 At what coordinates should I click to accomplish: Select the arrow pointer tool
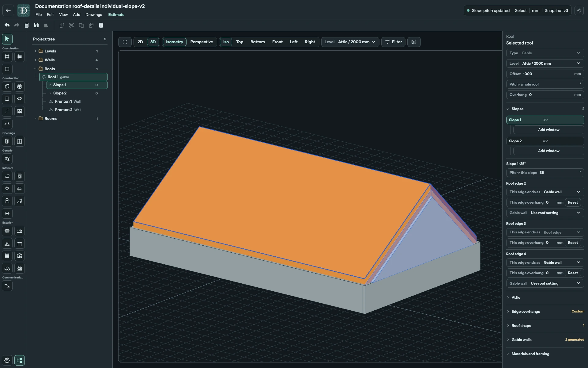click(x=7, y=39)
